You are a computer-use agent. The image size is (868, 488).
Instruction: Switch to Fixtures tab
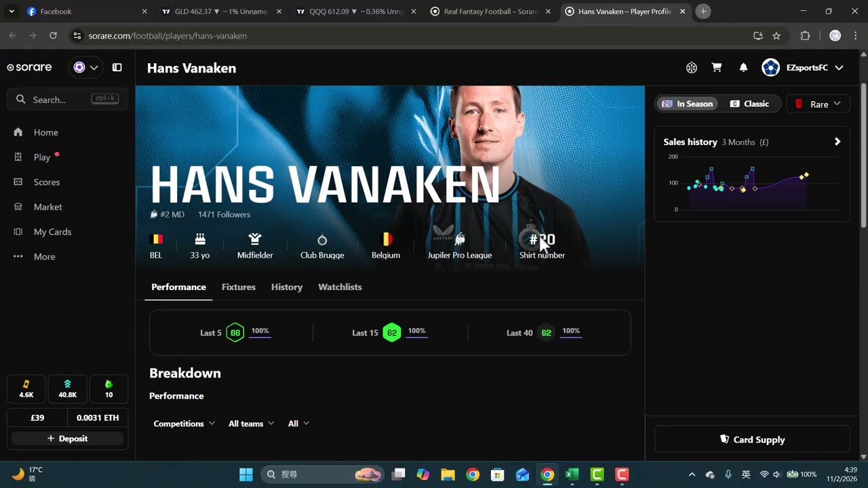[239, 287]
